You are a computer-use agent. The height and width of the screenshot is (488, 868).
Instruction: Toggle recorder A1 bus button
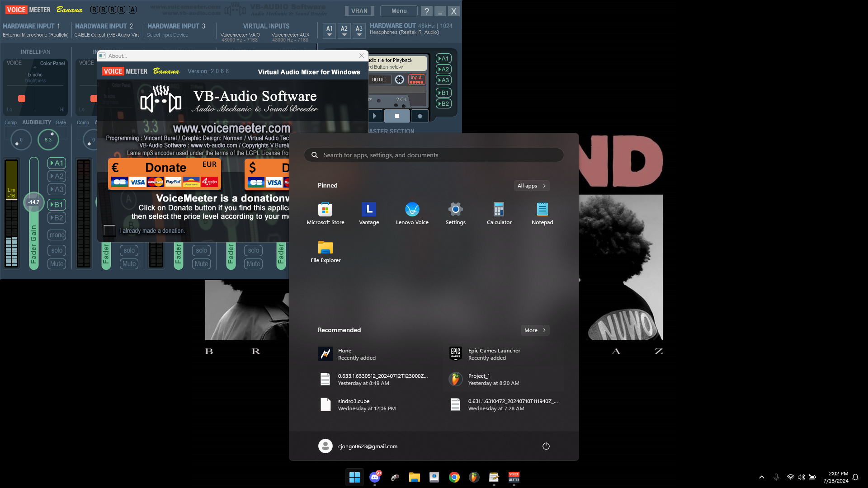pos(443,58)
